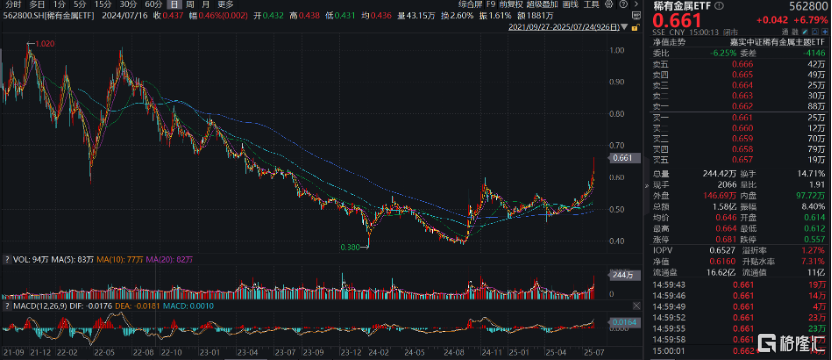Open the 前复权 price adjustment dropdown
This screenshot has width=832, height=360.
[511, 4]
